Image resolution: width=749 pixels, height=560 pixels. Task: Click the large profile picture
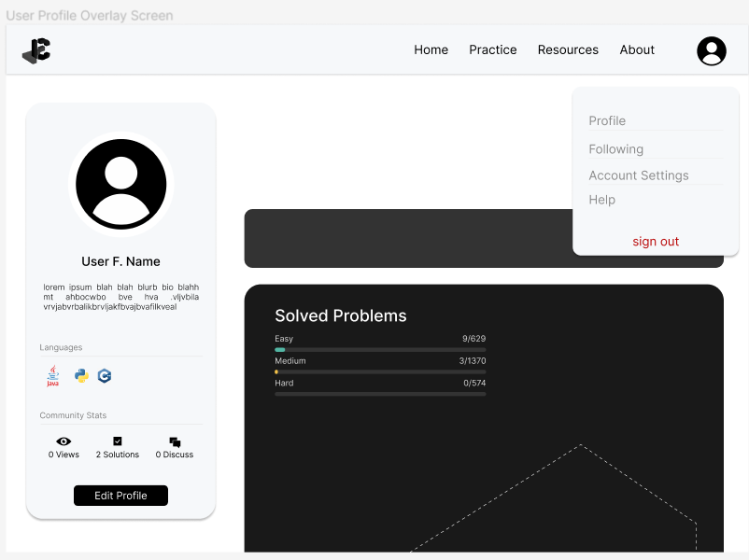[x=120, y=184]
